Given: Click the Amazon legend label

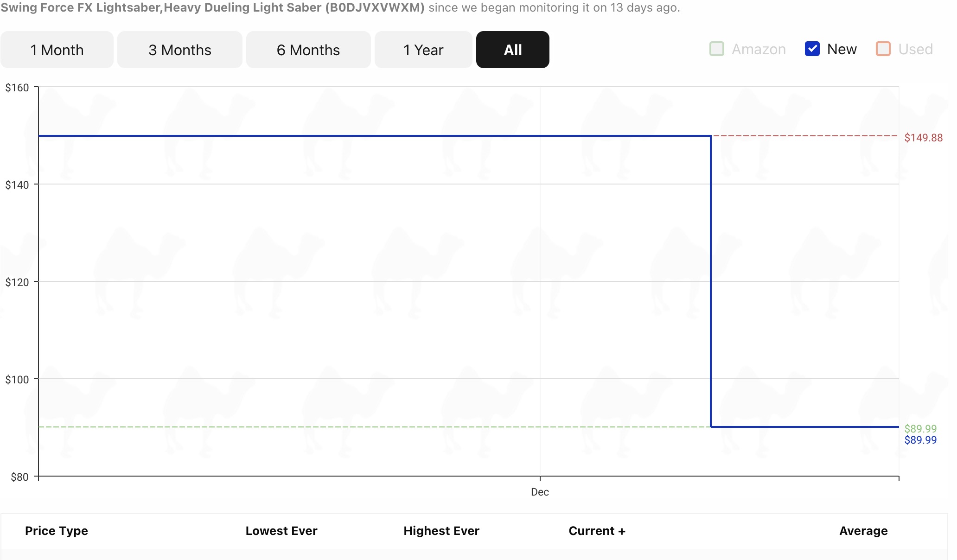Looking at the screenshot, I should click(759, 49).
